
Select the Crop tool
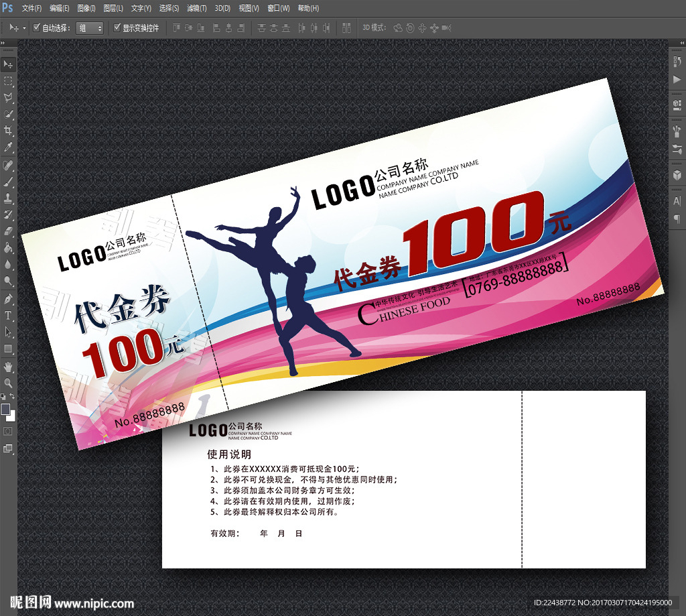coord(8,131)
